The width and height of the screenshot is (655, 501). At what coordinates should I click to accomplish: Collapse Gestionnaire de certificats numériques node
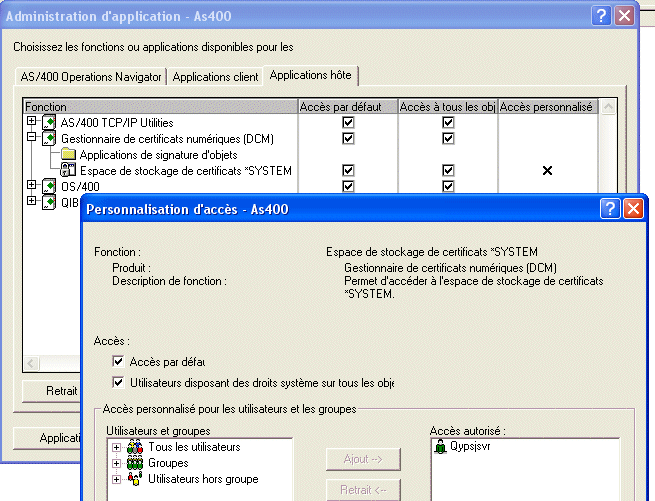click(x=31, y=137)
